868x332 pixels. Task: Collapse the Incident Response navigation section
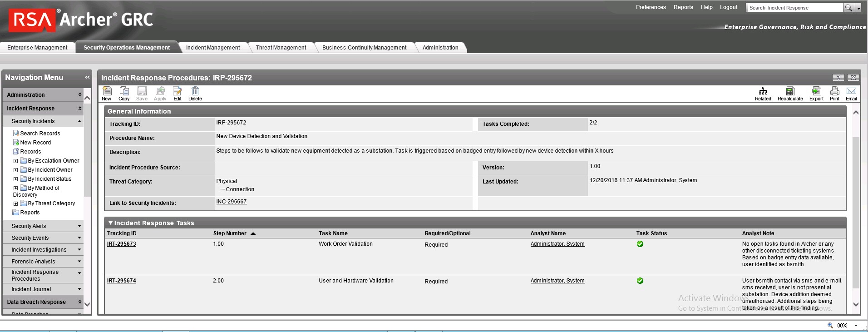(x=79, y=108)
